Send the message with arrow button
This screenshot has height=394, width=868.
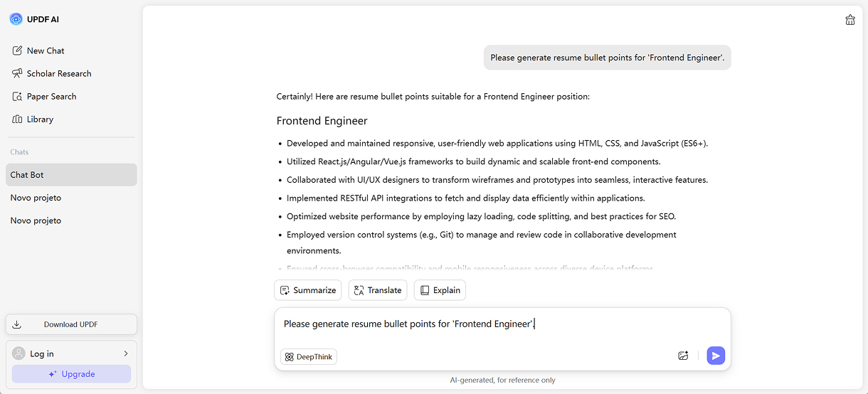point(716,356)
